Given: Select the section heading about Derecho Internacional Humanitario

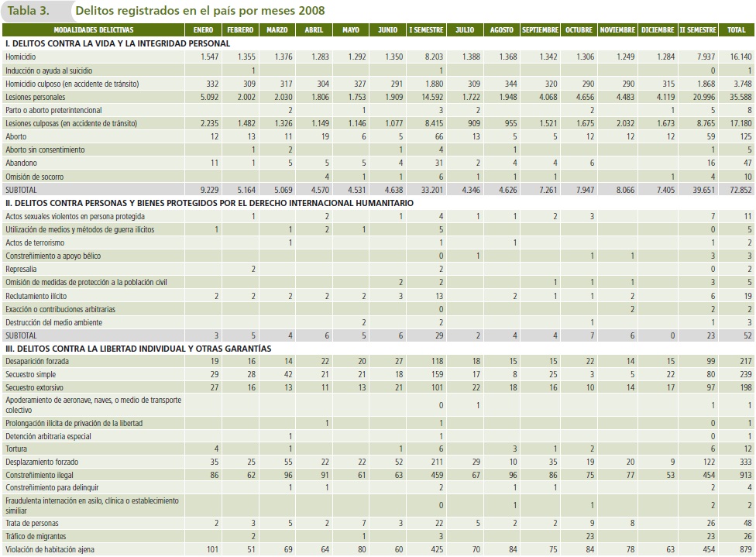Looking at the screenshot, I should (209, 202).
